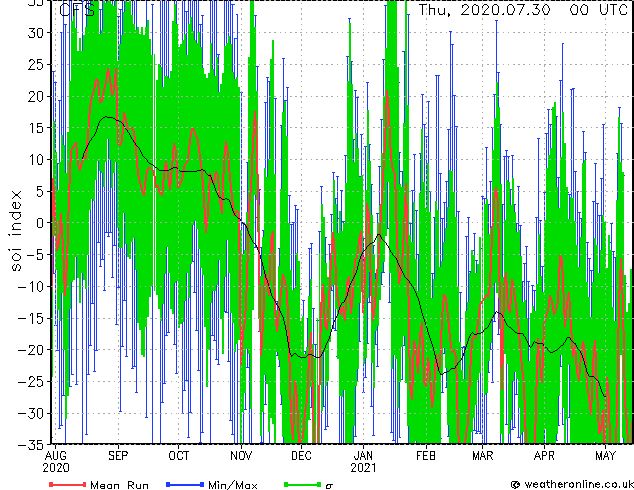Click the FEB month axis label

click(x=426, y=456)
